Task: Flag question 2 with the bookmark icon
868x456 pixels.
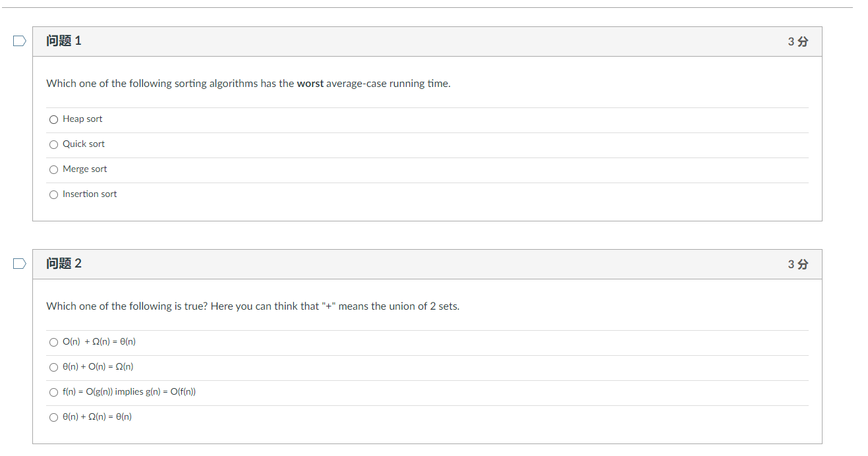Action: (x=20, y=264)
